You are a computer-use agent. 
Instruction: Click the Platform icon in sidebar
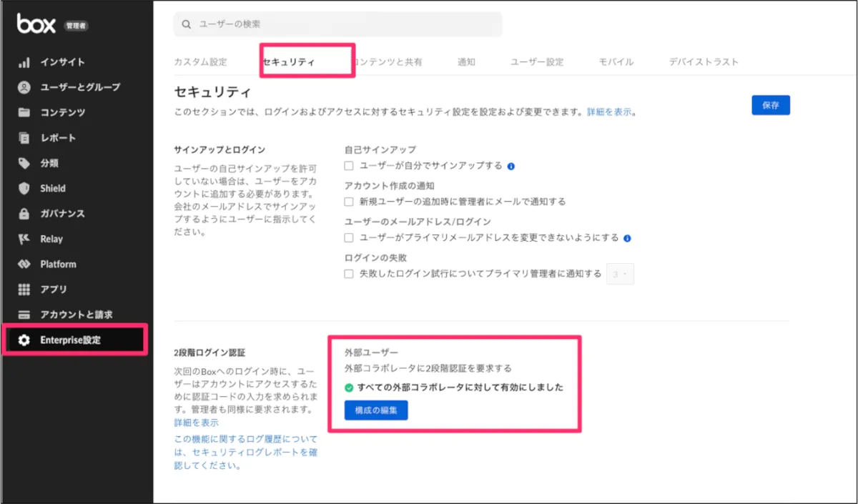[24, 265]
